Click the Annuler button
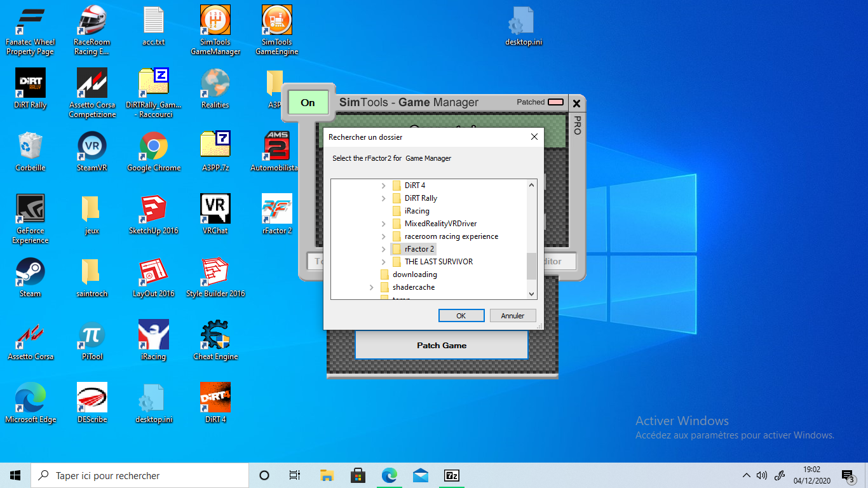 coord(512,316)
